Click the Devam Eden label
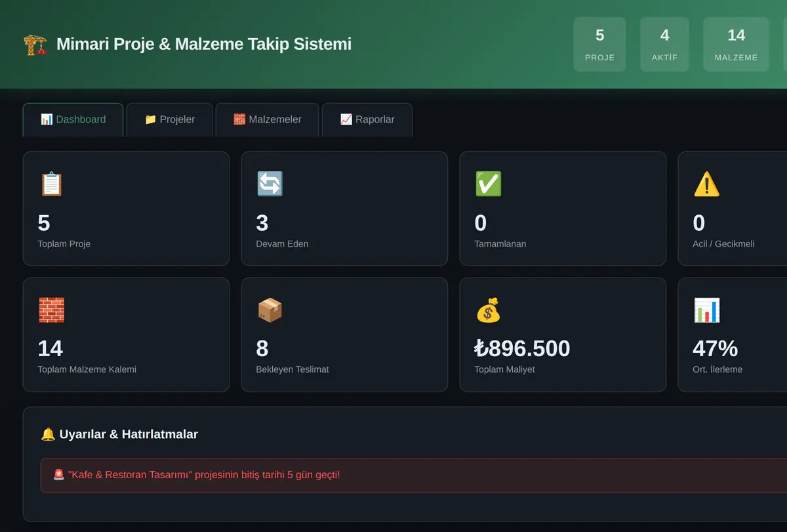Screen dimensions: 787x532 click(282, 244)
